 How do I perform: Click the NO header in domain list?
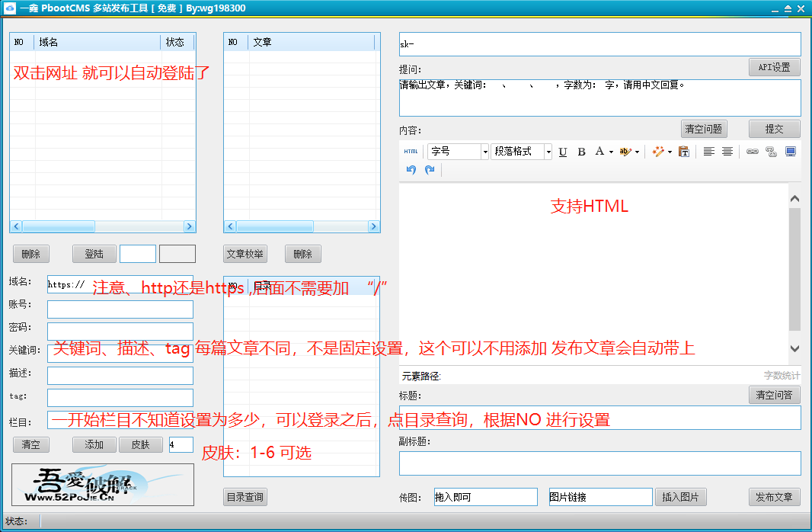(22, 42)
